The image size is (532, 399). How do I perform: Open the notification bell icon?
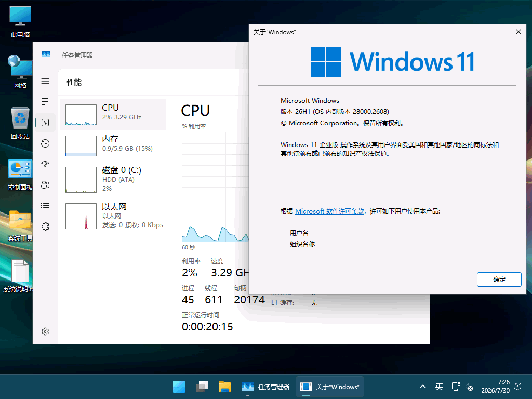[518, 387]
